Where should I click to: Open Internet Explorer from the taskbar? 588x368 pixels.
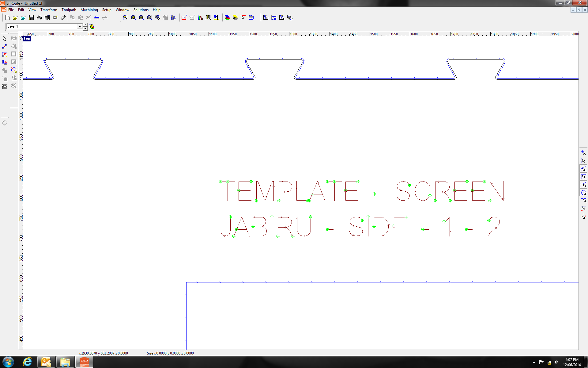coord(28,362)
